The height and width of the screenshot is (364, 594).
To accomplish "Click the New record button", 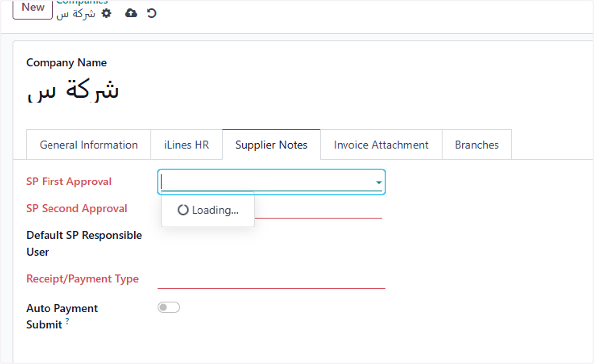I will click(33, 8).
